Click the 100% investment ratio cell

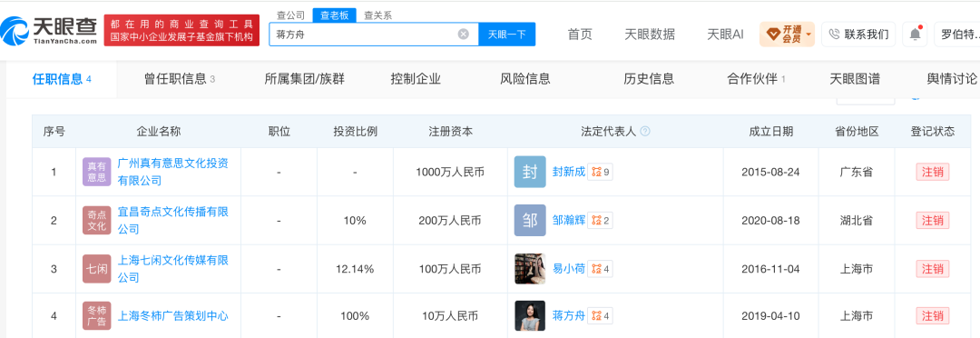point(355,316)
